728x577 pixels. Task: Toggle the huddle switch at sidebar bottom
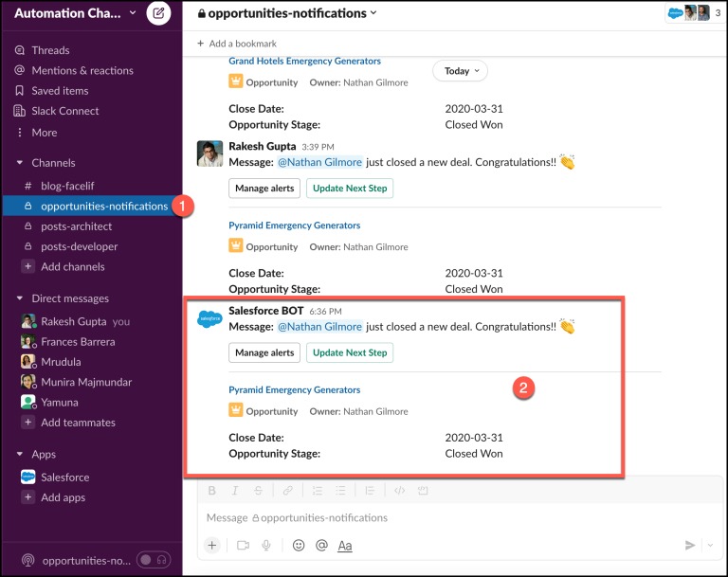point(154,560)
